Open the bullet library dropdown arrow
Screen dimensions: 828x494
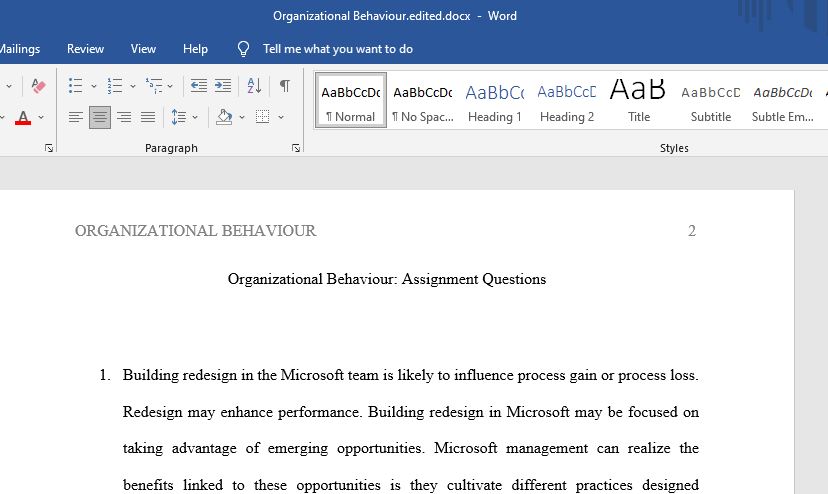93,86
